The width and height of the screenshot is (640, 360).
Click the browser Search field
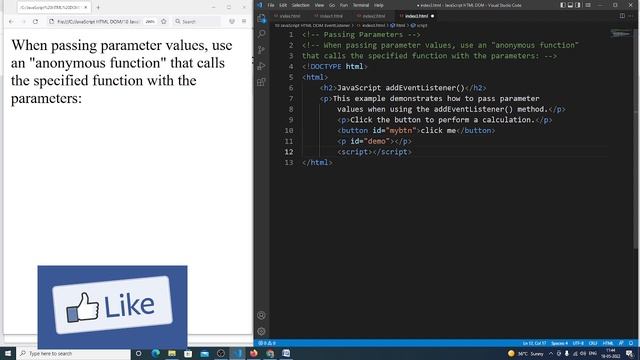click(x=197, y=21)
